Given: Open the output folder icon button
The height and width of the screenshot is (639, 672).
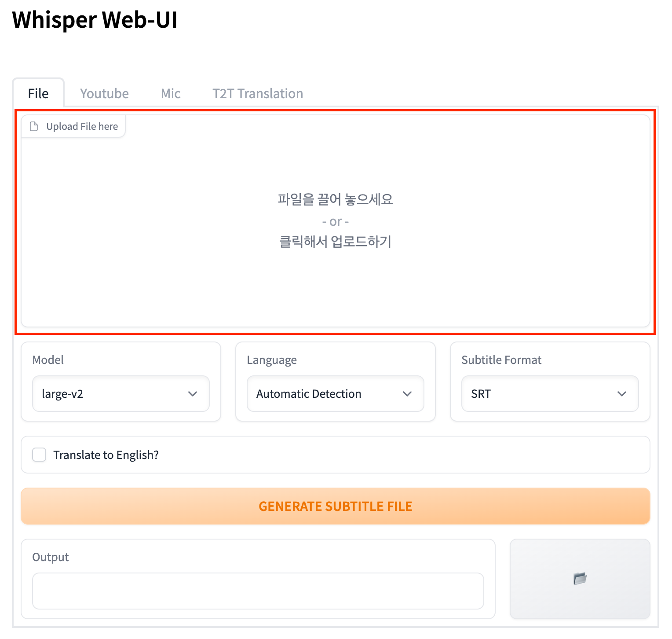Looking at the screenshot, I should pyautogui.click(x=580, y=579).
